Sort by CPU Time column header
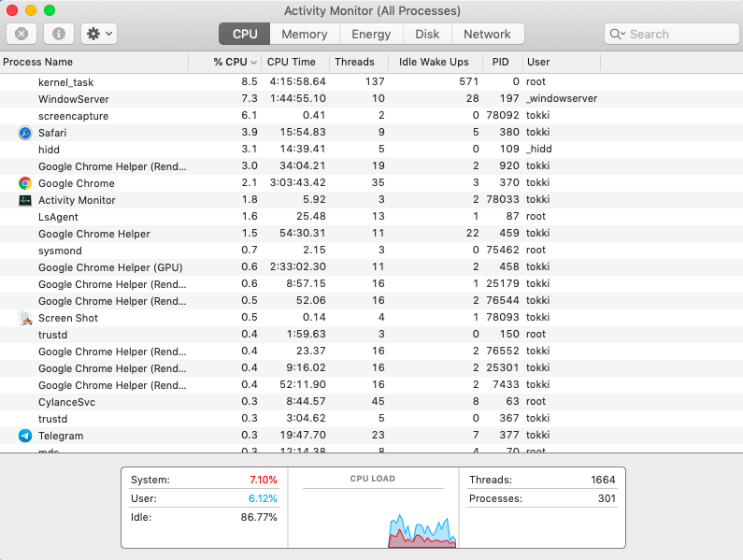 (295, 62)
